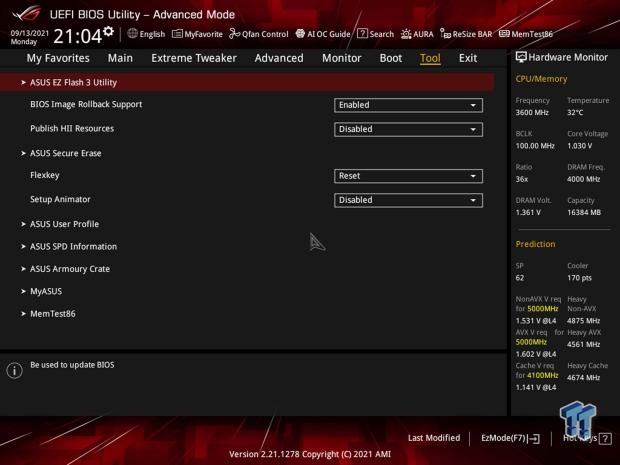Click the 3600 MHz frequency value
620x465 pixels.
point(532,113)
